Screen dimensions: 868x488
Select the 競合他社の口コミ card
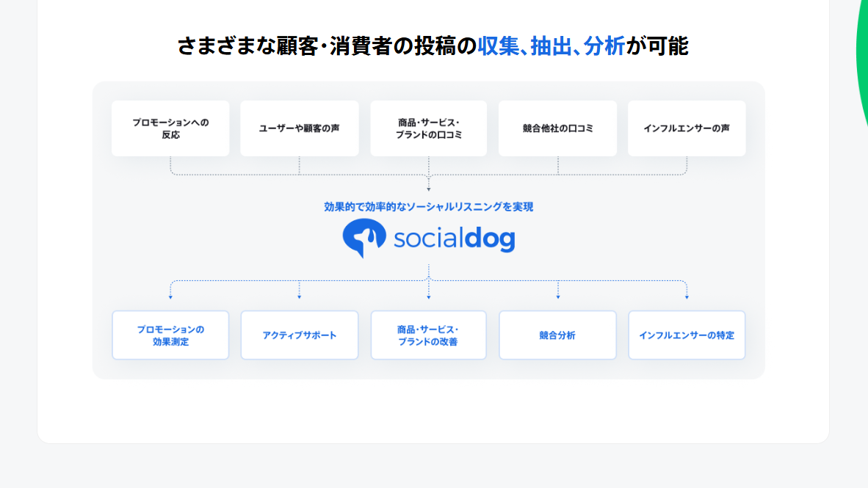click(x=557, y=128)
